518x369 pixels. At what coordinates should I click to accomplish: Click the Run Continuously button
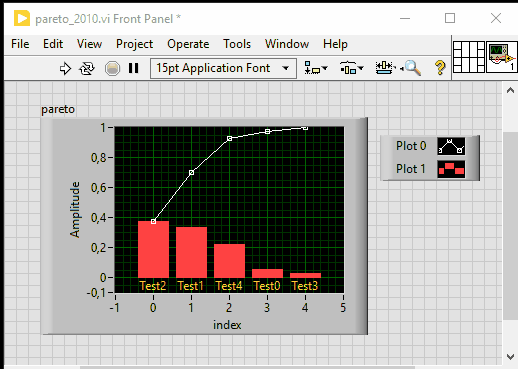[x=87, y=69]
